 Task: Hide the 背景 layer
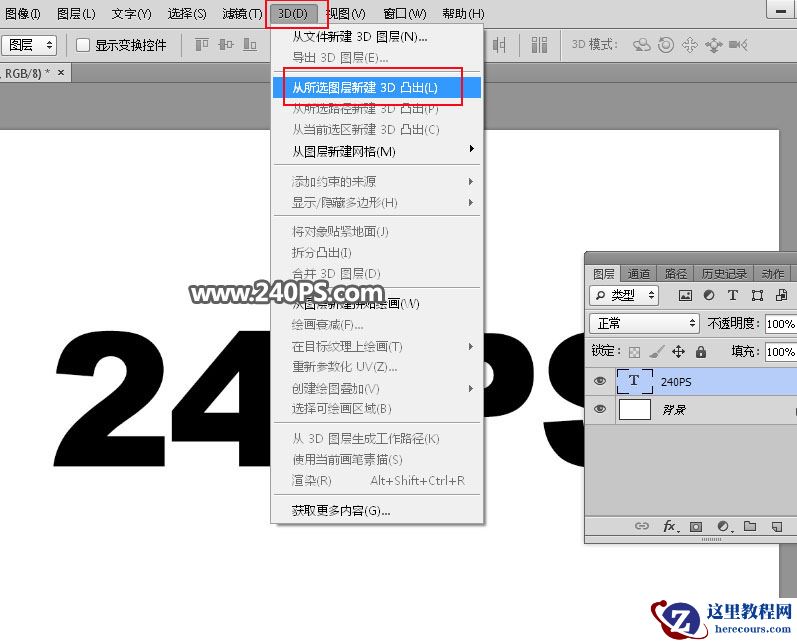pyautogui.click(x=600, y=409)
